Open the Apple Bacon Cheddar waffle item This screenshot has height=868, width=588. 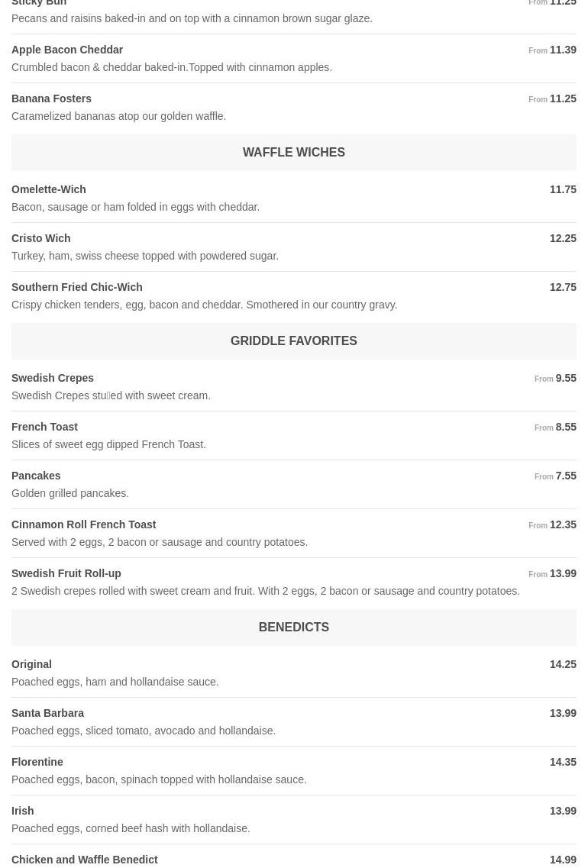coord(67,50)
